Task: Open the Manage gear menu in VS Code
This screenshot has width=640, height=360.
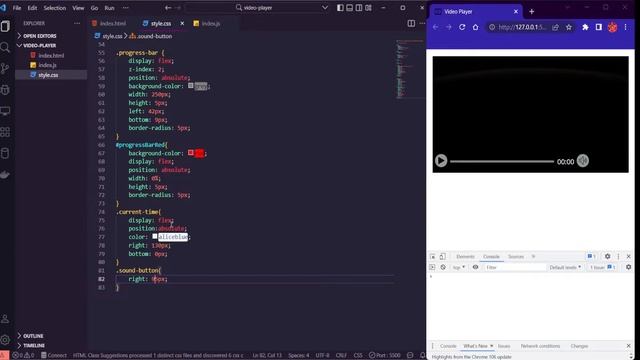Action: point(5,340)
